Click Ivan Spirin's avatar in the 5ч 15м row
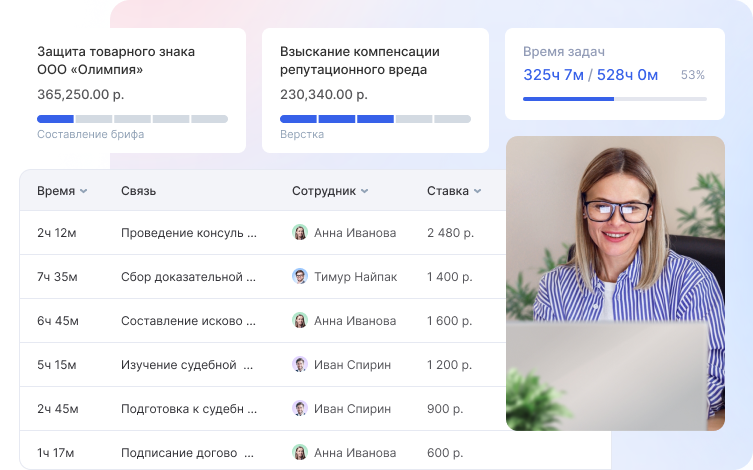 [x=300, y=365]
